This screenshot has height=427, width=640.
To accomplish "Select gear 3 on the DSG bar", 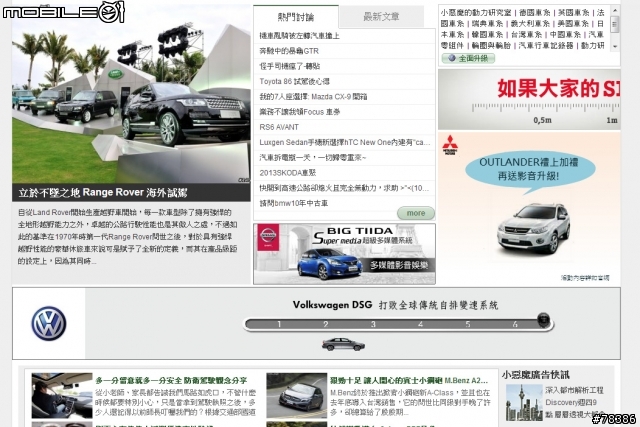I will pyautogui.click(x=373, y=324).
